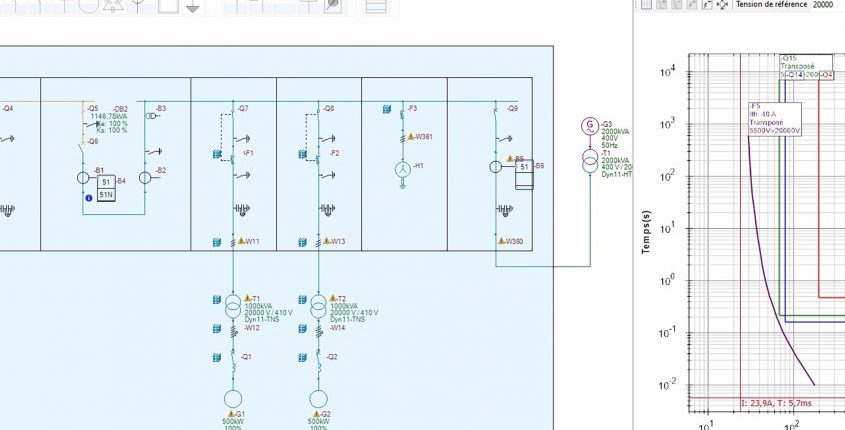
Task: Click the Temps(s) axis label
Action: pyautogui.click(x=646, y=230)
